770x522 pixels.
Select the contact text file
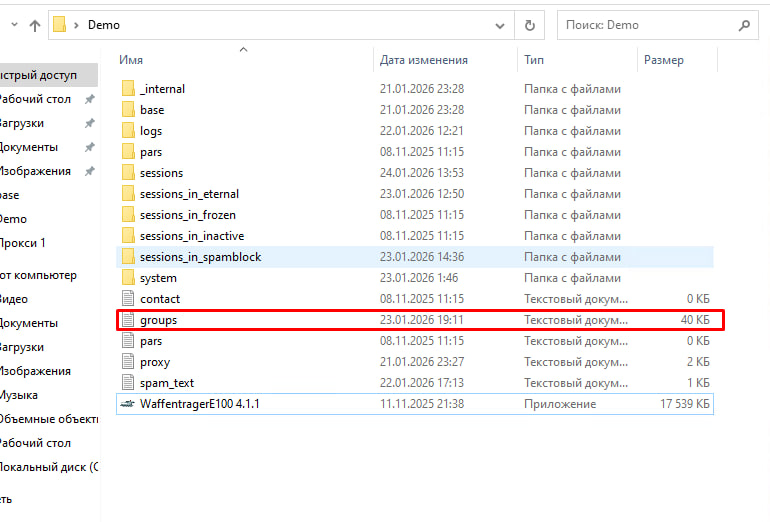point(159,299)
